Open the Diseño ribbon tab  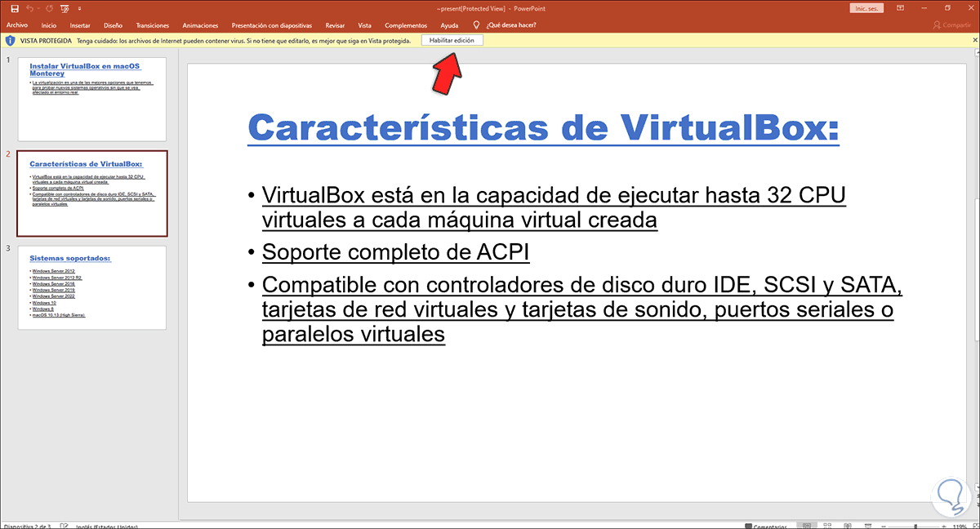tap(113, 25)
